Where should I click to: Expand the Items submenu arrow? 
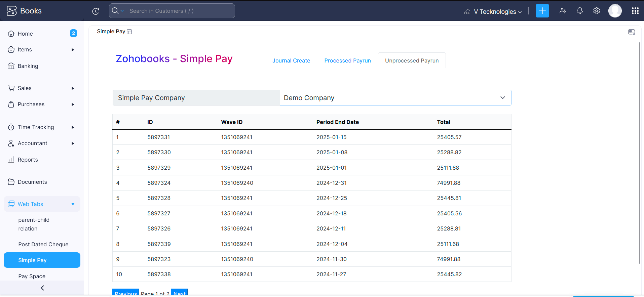point(73,50)
